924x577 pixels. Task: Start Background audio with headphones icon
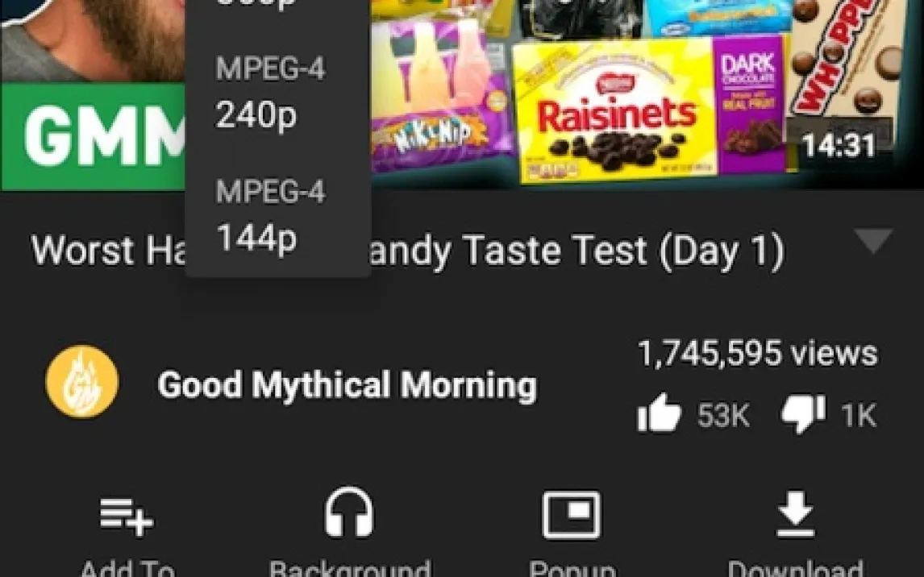pyautogui.click(x=349, y=513)
